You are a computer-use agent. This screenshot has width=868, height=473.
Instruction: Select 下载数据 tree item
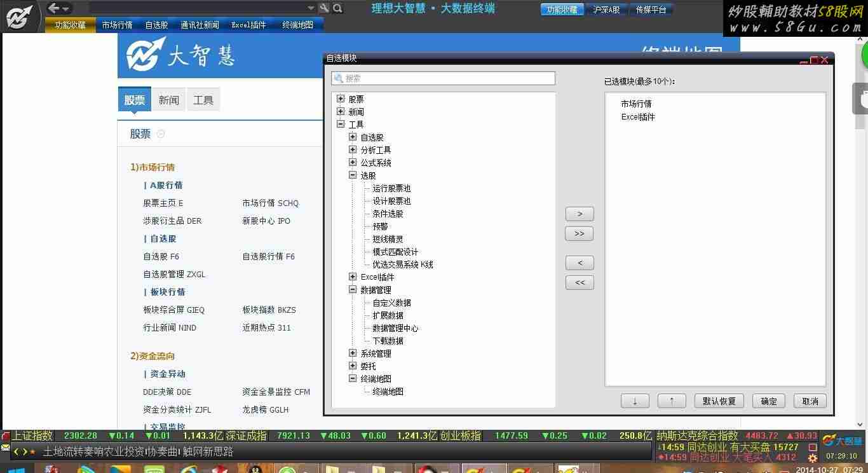(x=388, y=341)
